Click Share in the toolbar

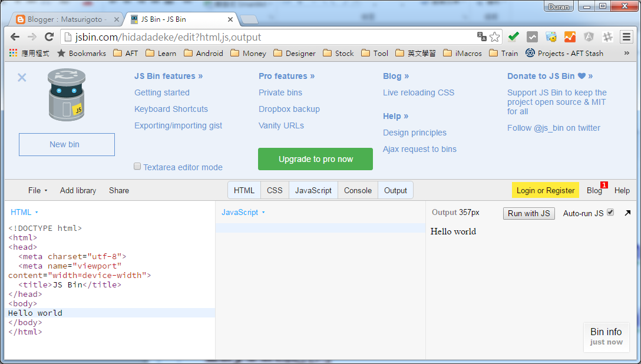[119, 190]
